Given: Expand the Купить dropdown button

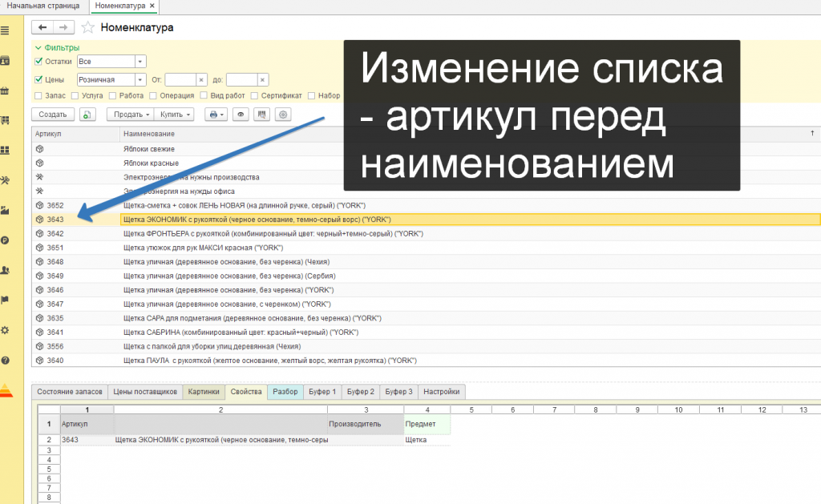Looking at the screenshot, I should click(x=174, y=114).
